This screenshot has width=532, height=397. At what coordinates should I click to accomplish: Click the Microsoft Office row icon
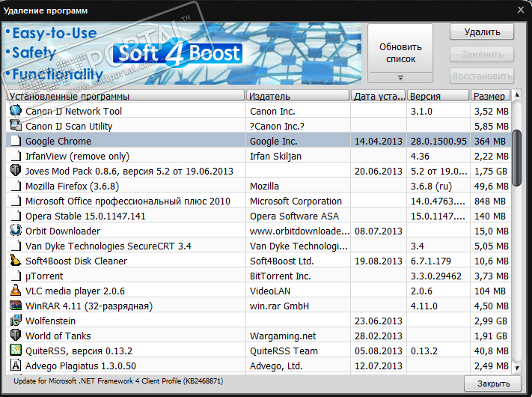[x=16, y=200]
